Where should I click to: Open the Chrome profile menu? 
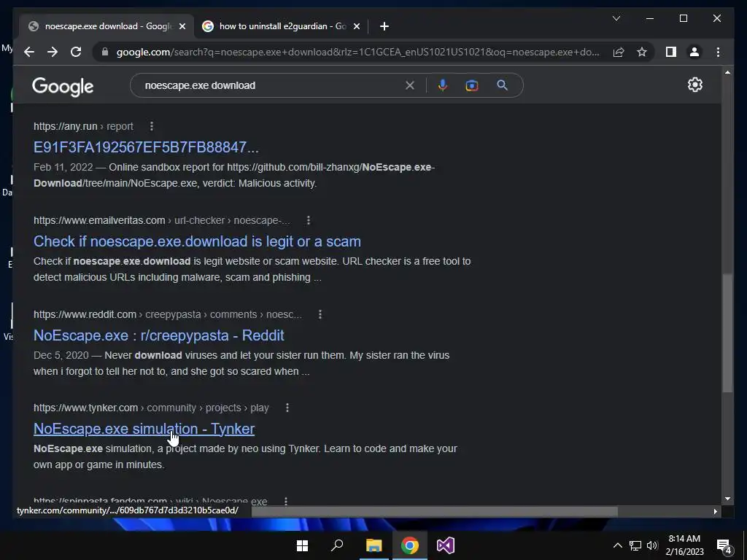pyautogui.click(x=694, y=52)
